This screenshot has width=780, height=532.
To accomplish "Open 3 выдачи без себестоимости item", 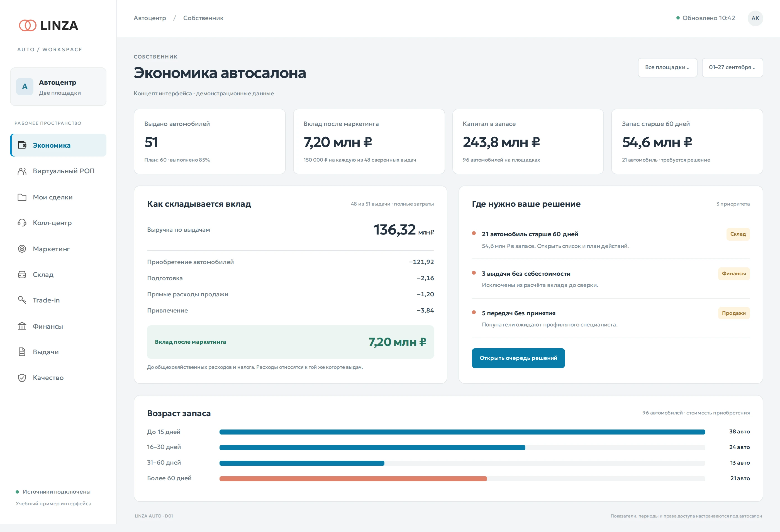I will point(611,279).
